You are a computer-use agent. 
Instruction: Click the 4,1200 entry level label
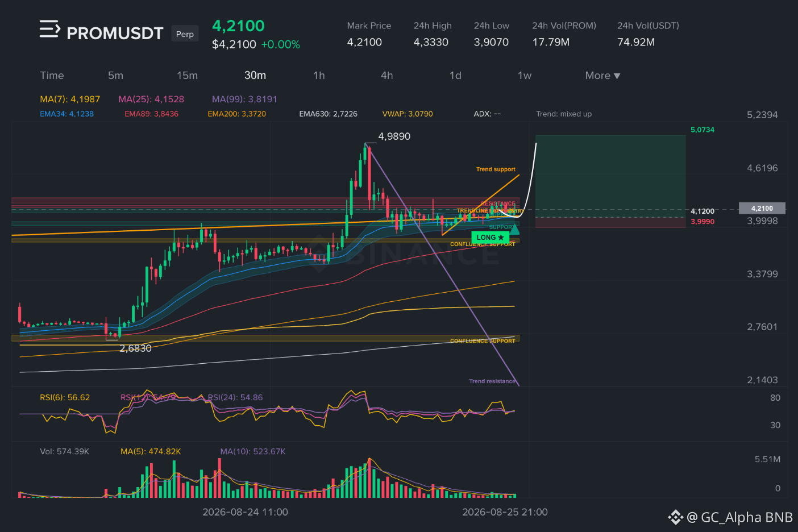point(703,211)
